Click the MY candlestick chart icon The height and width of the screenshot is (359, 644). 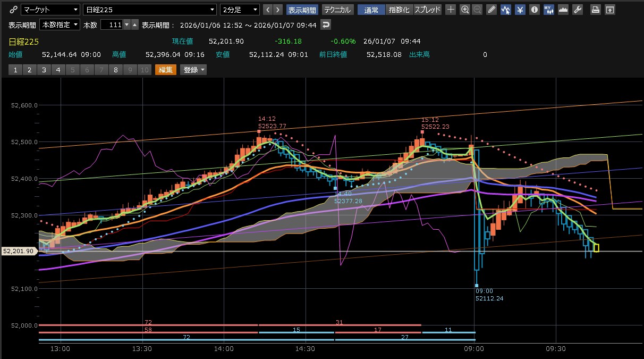coord(549,10)
